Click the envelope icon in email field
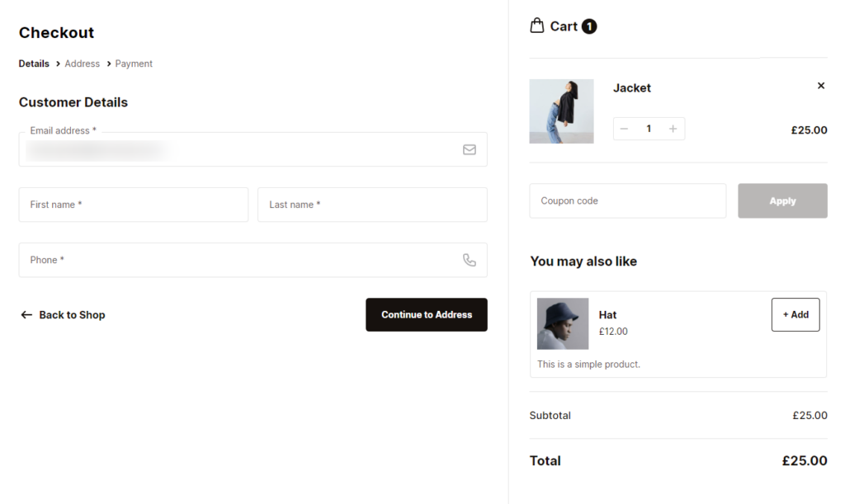 pyautogui.click(x=469, y=150)
